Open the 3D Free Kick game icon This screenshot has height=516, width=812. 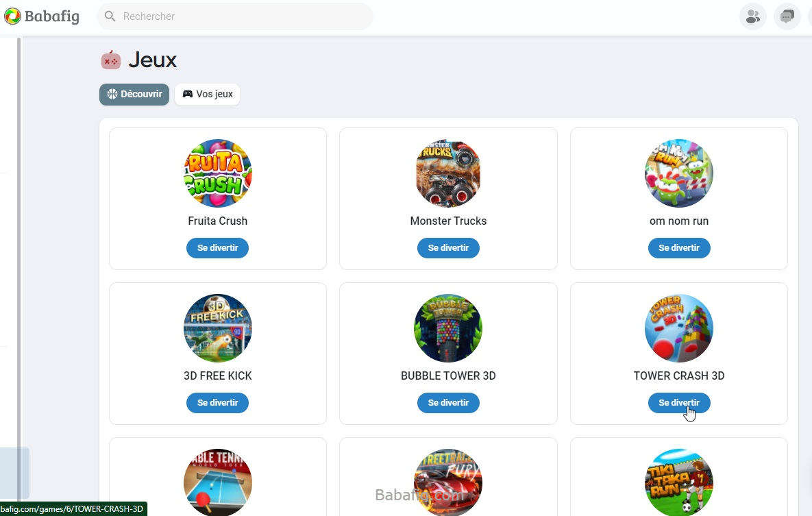click(217, 328)
